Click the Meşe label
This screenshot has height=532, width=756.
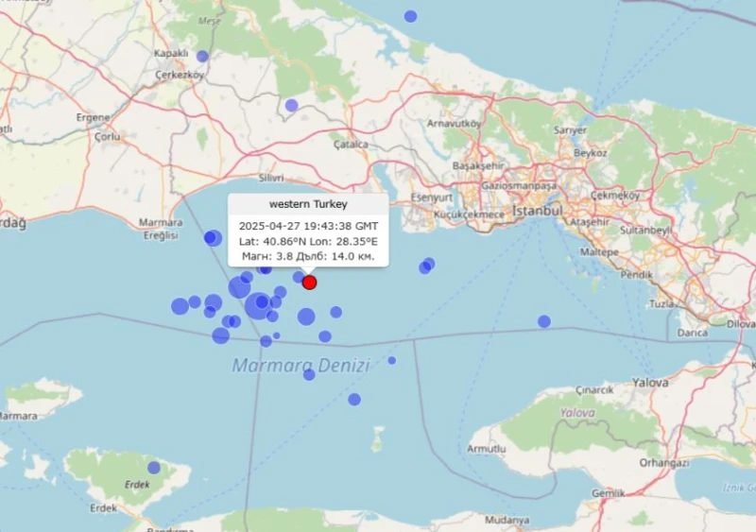pyautogui.click(x=209, y=21)
